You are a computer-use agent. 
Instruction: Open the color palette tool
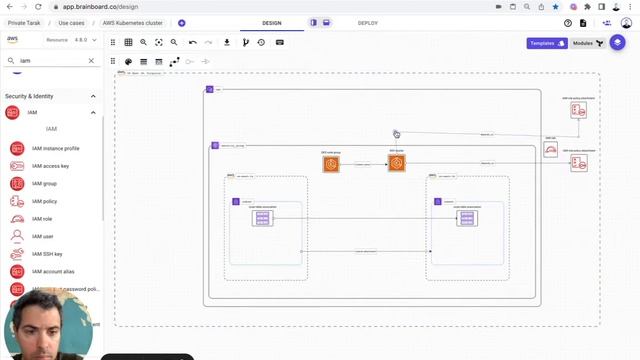coord(128,62)
